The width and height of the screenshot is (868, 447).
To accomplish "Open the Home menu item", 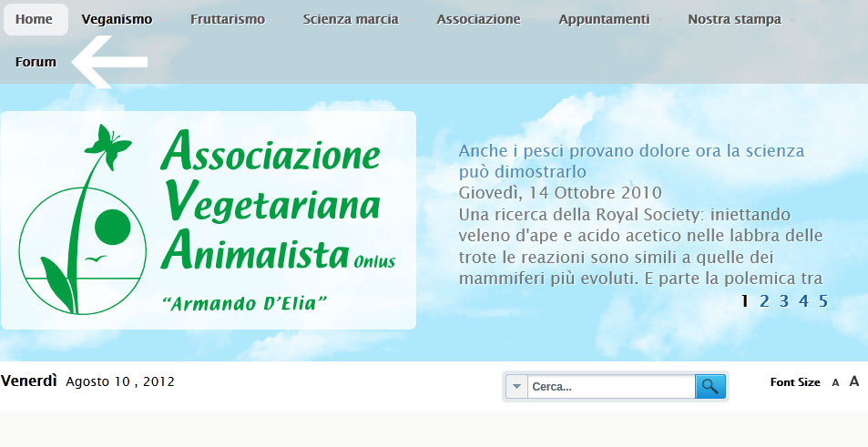I will [x=36, y=19].
